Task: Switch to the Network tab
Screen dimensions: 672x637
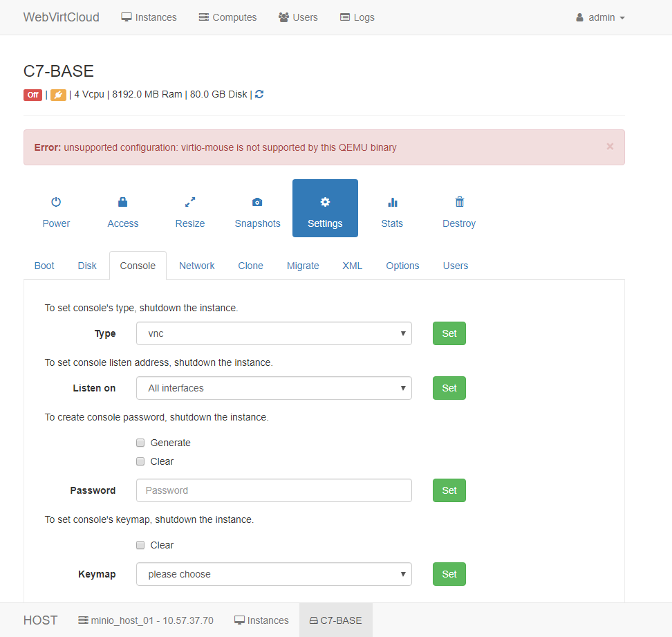Action: pyautogui.click(x=196, y=265)
